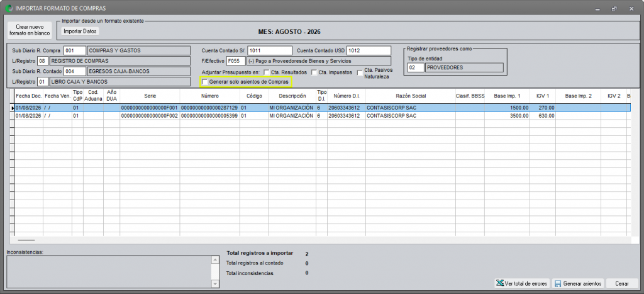Tick the Cta. Pasivos Naturaleza checkbox

359,73
